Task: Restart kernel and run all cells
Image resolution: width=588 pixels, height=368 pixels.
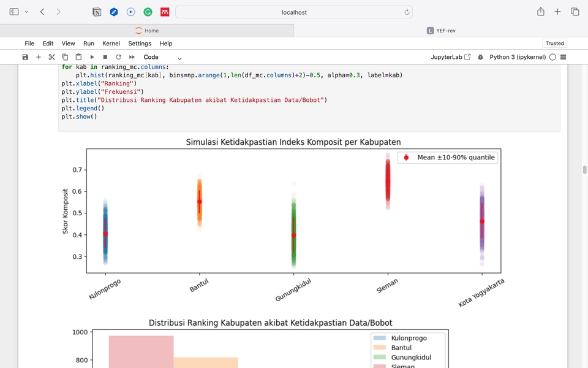Action: tap(132, 57)
